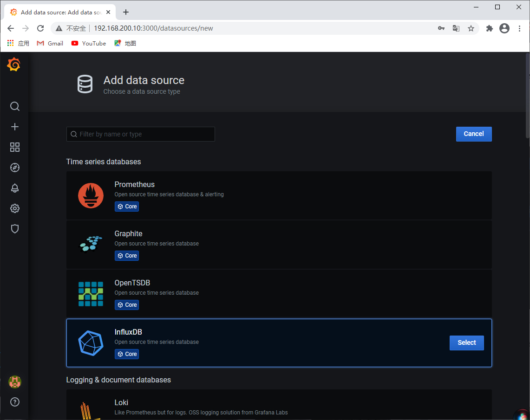Image resolution: width=530 pixels, height=420 pixels.
Task: Click the Core badge under Prometheus
Action: (127, 207)
